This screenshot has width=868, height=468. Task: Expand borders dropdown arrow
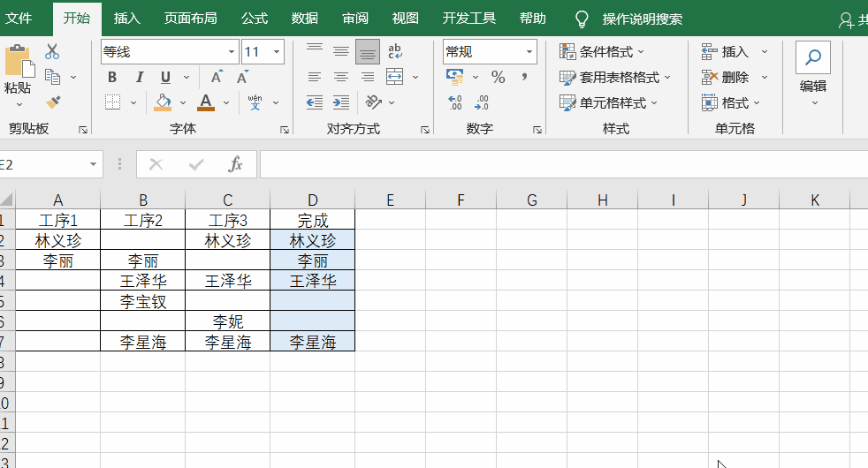[133, 103]
